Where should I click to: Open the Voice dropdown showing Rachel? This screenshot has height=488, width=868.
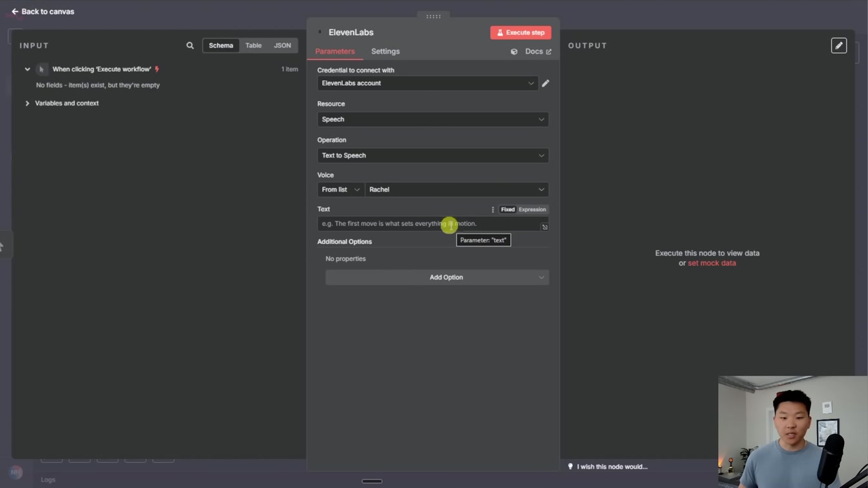point(457,190)
